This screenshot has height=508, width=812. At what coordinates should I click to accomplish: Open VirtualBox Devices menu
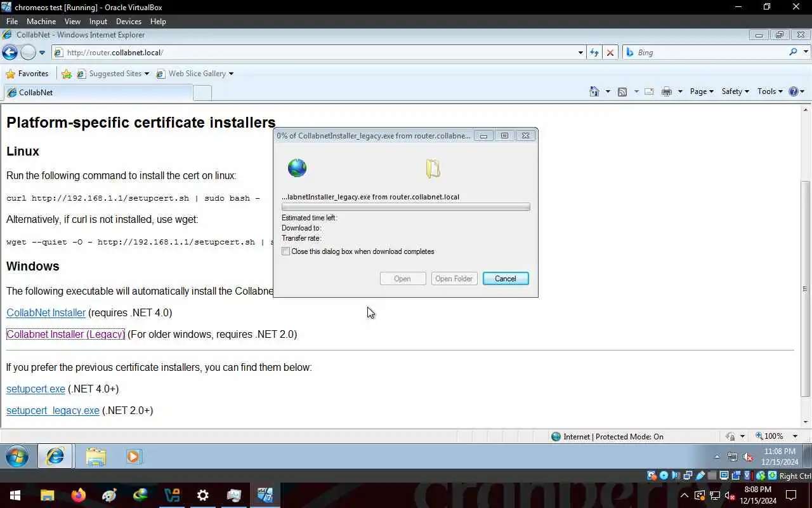pos(129,22)
